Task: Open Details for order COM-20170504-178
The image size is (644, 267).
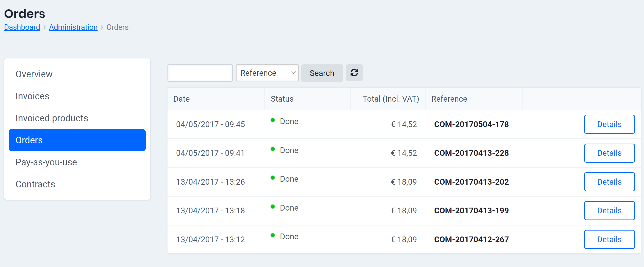Action: coord(609,124)
